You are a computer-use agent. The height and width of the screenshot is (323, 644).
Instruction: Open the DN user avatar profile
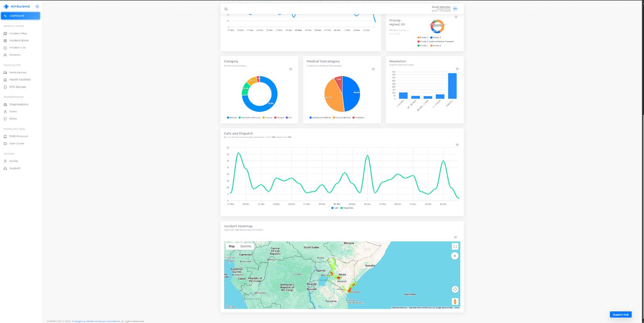[455, 8]
